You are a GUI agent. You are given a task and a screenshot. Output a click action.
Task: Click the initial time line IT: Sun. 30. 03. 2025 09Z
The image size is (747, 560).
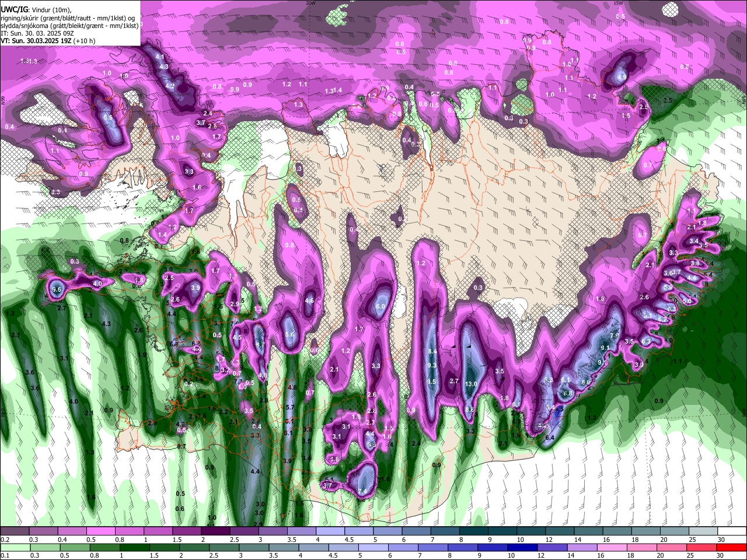[x=37, y=33]
